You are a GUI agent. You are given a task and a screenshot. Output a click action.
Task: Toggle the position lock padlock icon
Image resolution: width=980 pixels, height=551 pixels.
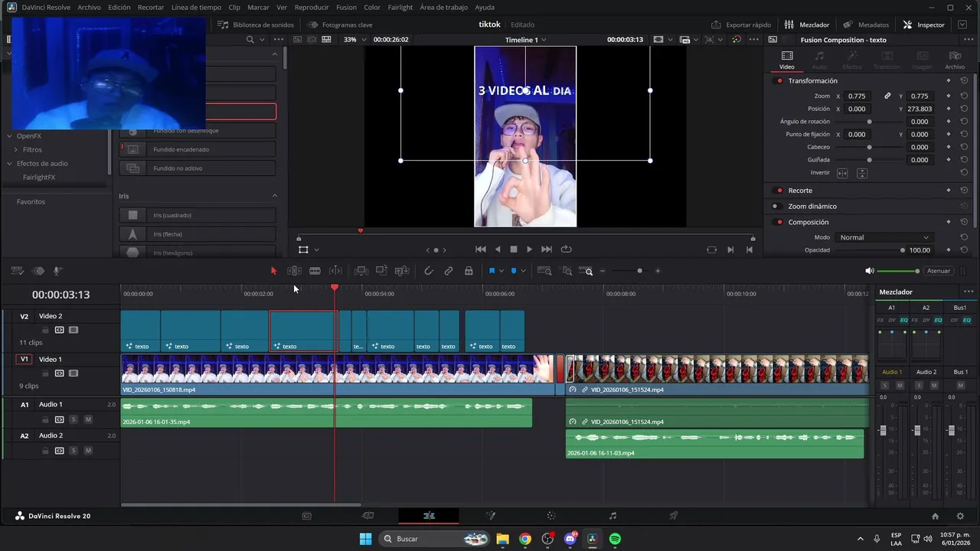pos(469,271)
